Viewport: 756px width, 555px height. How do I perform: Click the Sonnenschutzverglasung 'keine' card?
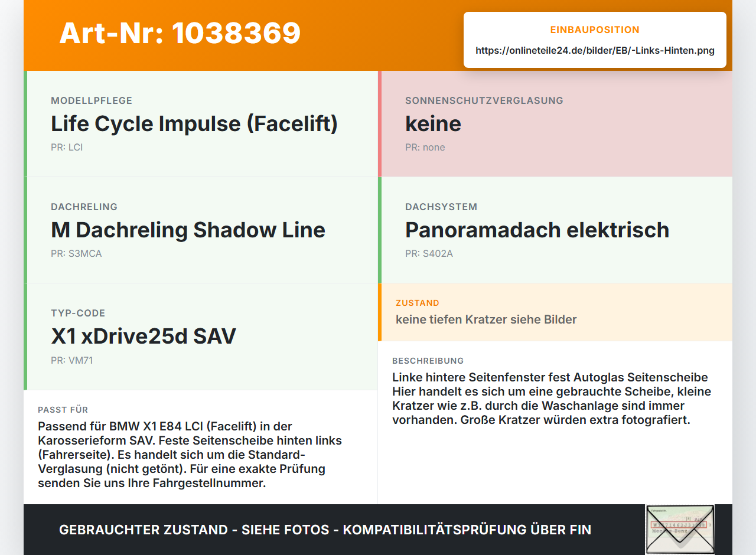click(555, 123)
